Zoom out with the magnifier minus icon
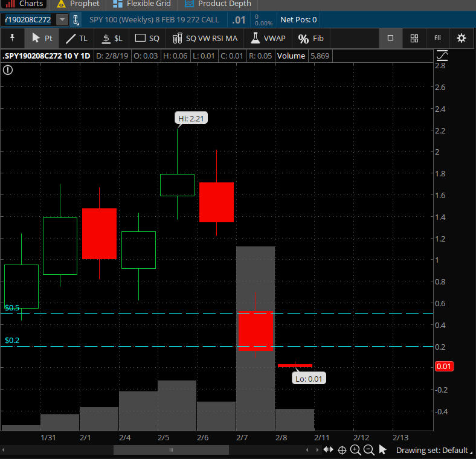The width and height of the screenshot is (476, 459). point(368,450)
